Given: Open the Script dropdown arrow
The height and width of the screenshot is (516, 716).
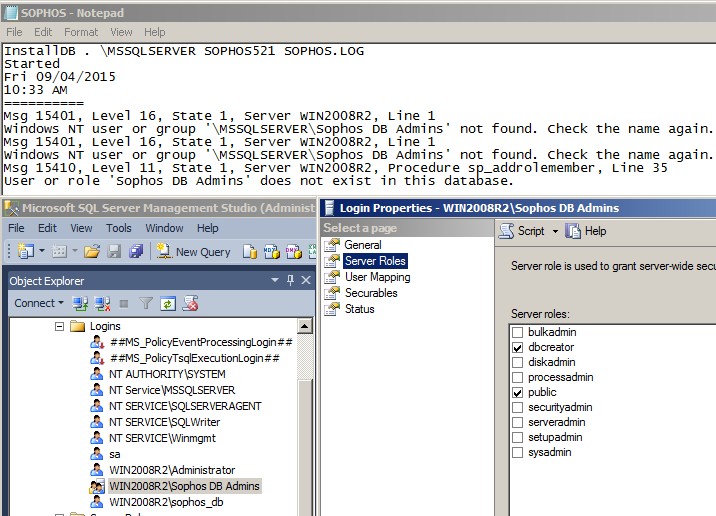Looking at the screenshot, I should click(555, 231).
